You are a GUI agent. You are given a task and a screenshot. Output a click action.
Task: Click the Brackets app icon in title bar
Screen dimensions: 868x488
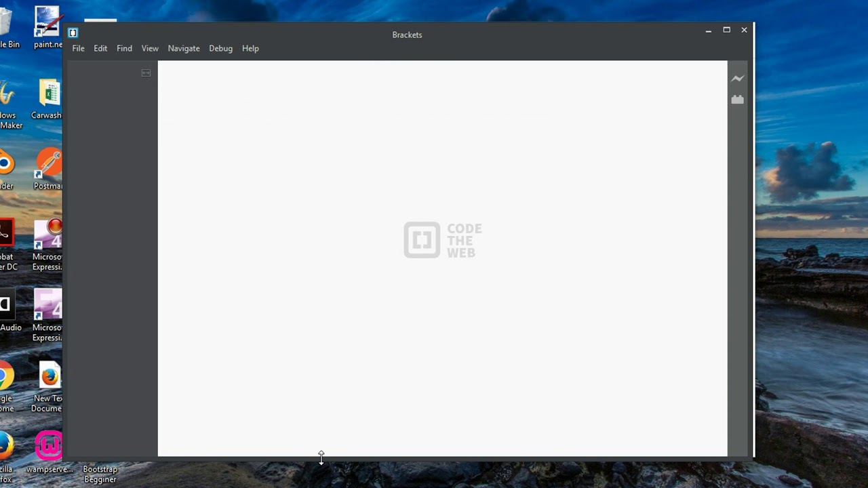[x=73, y=33]
